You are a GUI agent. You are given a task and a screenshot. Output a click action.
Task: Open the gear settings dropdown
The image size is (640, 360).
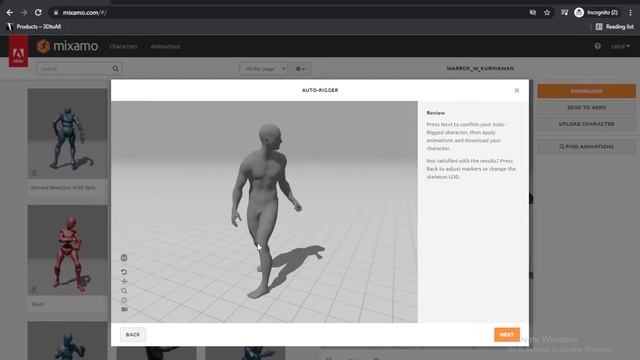[x=301, y=69]
